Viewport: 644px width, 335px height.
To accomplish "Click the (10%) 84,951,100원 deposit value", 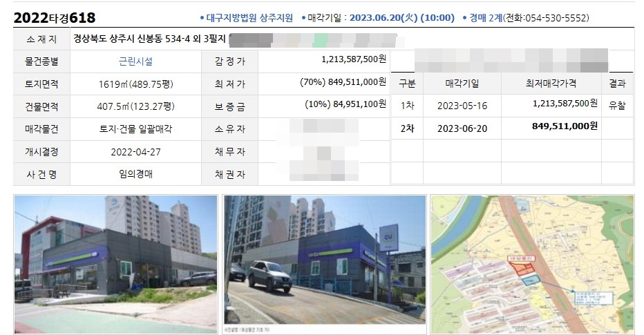I will pyautogui.click(x=345, y=104).
